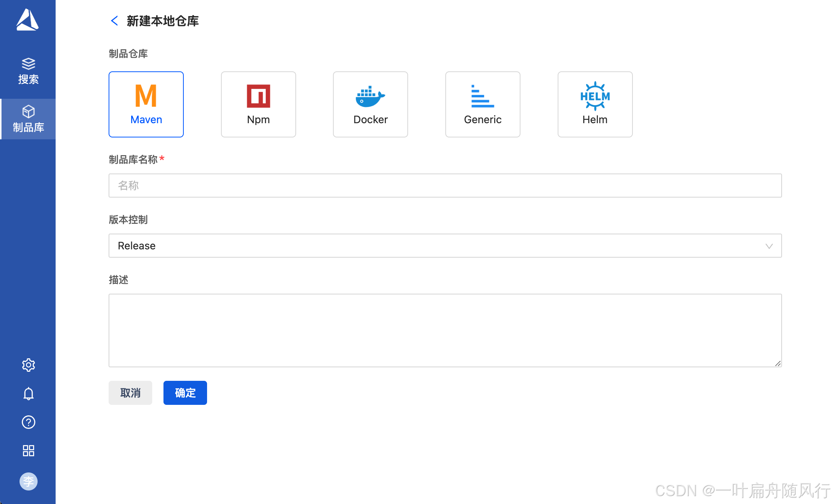Click the 制品仓库 section label
Image resolution: width=832 pixels, height=504 pixels.
point(128,54)
